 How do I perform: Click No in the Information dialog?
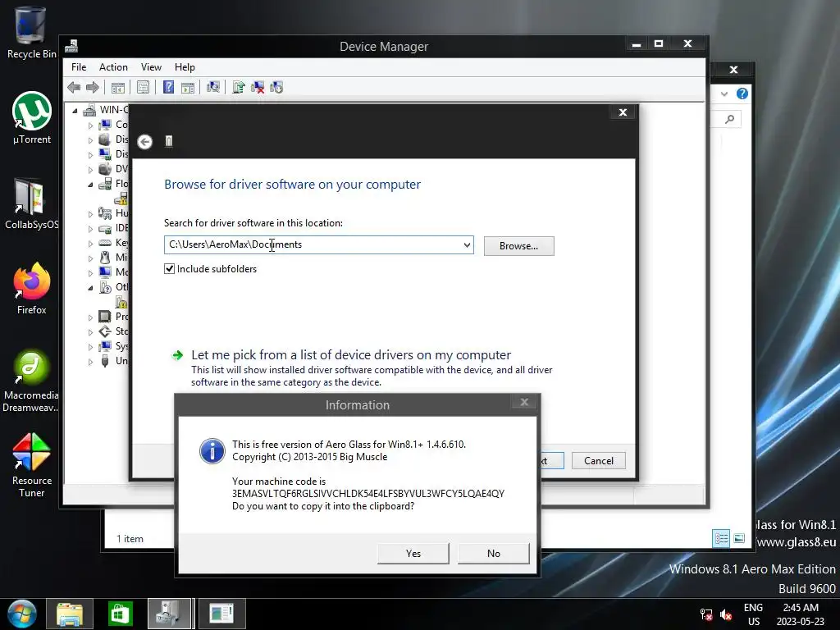[x=493, y=554]
